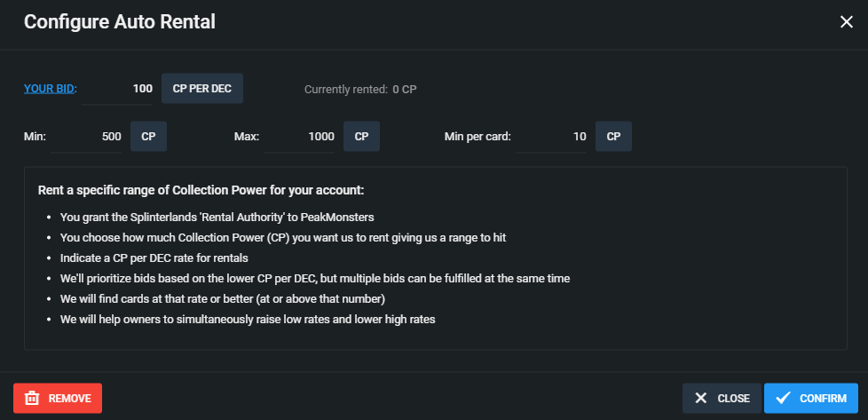Click the CP unit next to Min
The width and height of the screenshot is (868, 420).
click(148, 137)
